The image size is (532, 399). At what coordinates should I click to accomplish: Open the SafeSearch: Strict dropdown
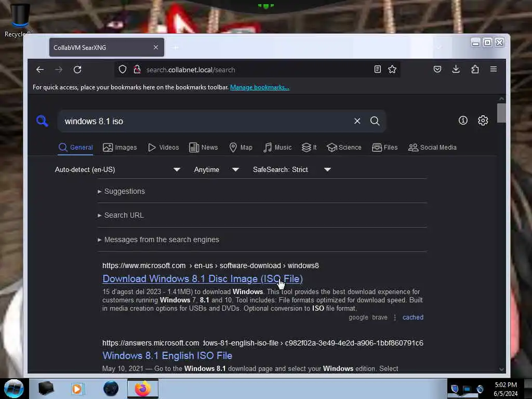[x=292, y=169]
